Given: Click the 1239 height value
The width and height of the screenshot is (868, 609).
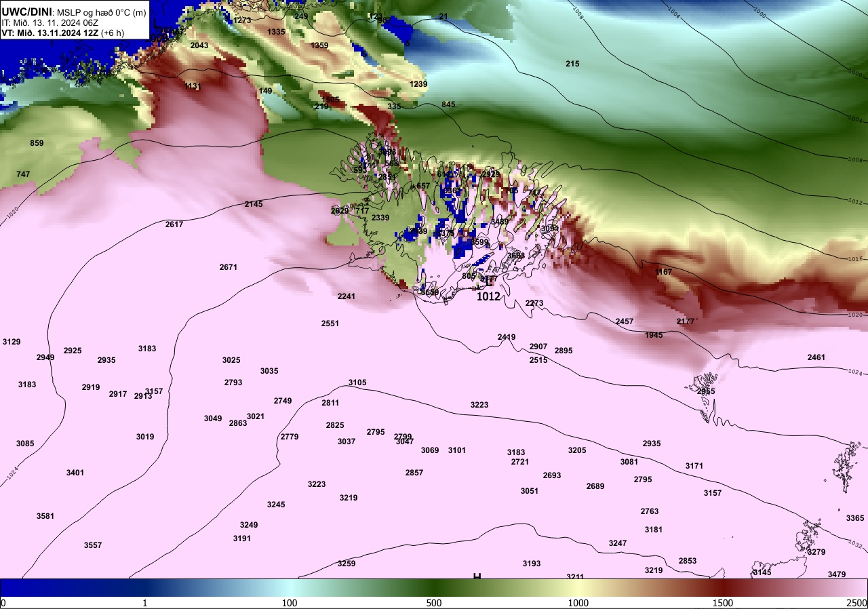Looking at the screenshot, I should point(419,84).
